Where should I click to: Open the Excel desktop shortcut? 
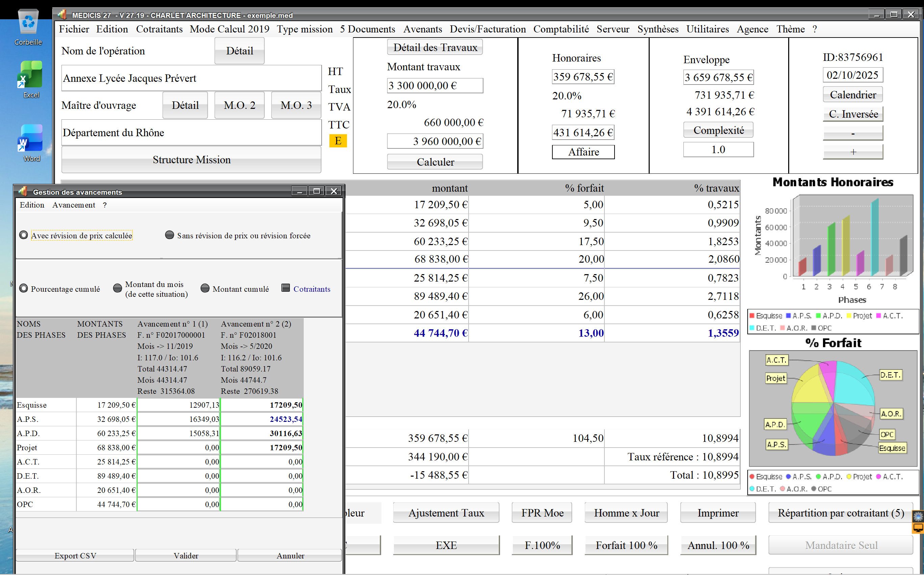[30, 79]
